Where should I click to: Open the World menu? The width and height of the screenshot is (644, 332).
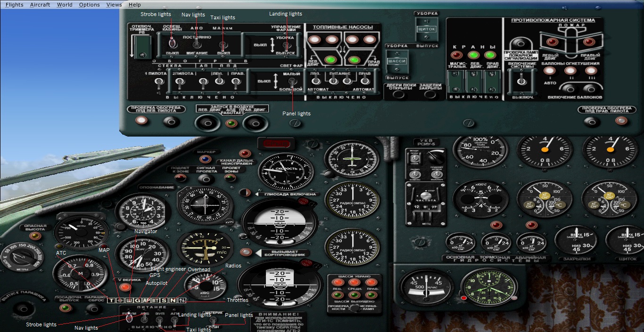click(65, 4)
